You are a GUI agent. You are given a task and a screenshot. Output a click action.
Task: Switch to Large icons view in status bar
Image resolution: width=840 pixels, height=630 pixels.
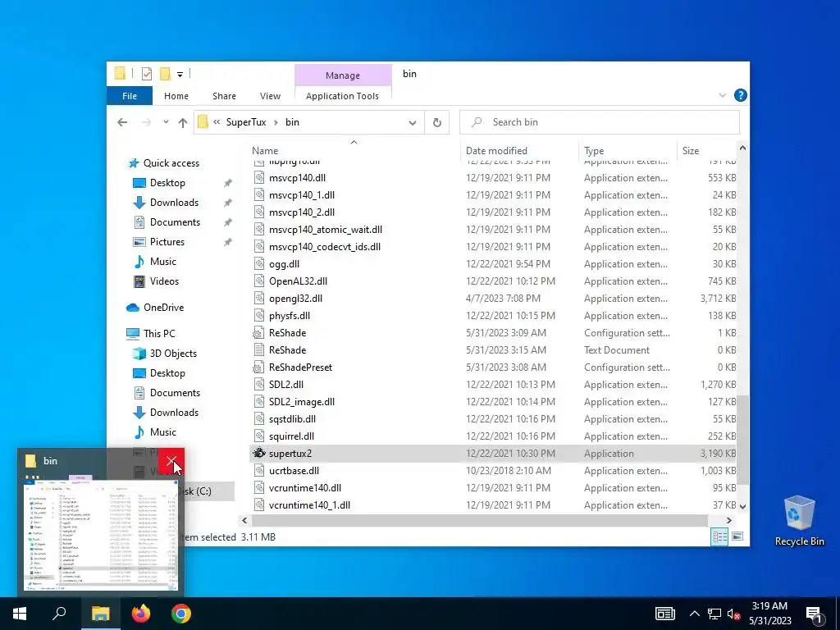[x=737, y=536]
